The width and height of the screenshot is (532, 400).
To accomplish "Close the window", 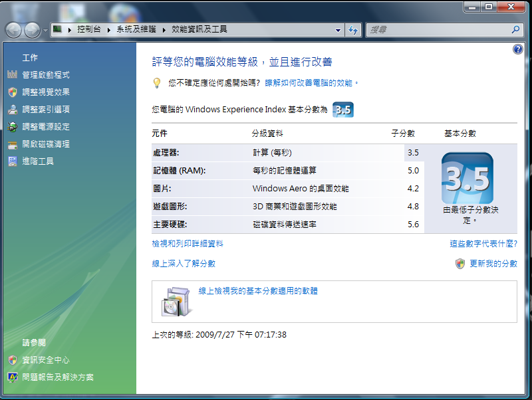I will pyautogui.click(x=511, y=7).
